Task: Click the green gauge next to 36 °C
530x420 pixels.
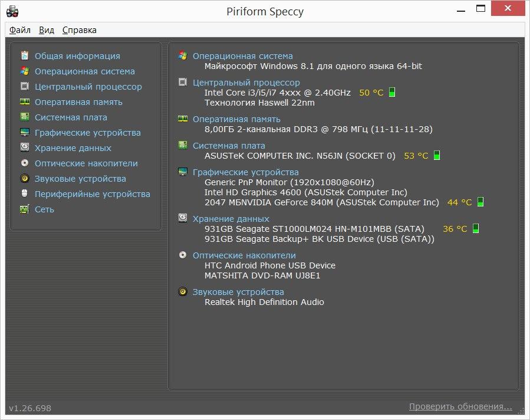Action: (476, 228)
